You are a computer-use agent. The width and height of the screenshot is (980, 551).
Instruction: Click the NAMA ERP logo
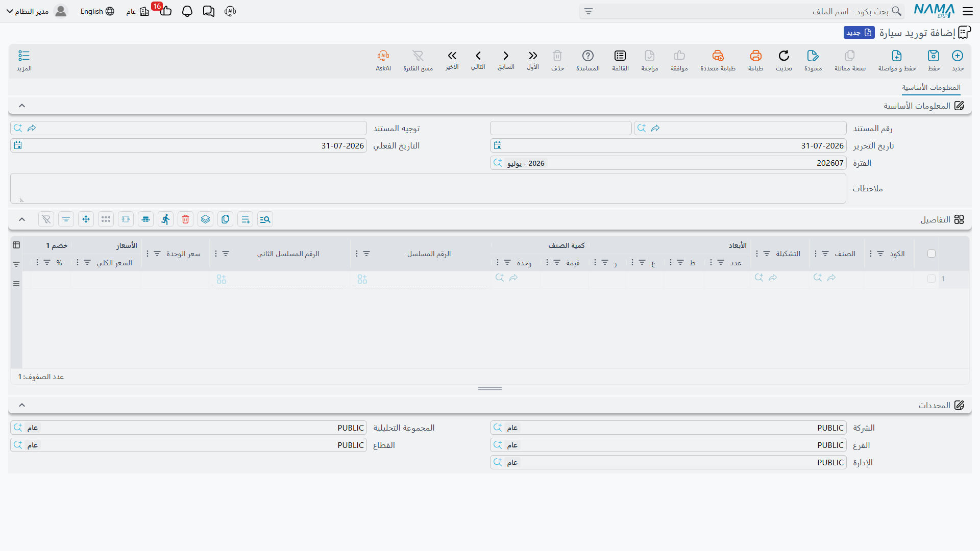coord(935,11)
